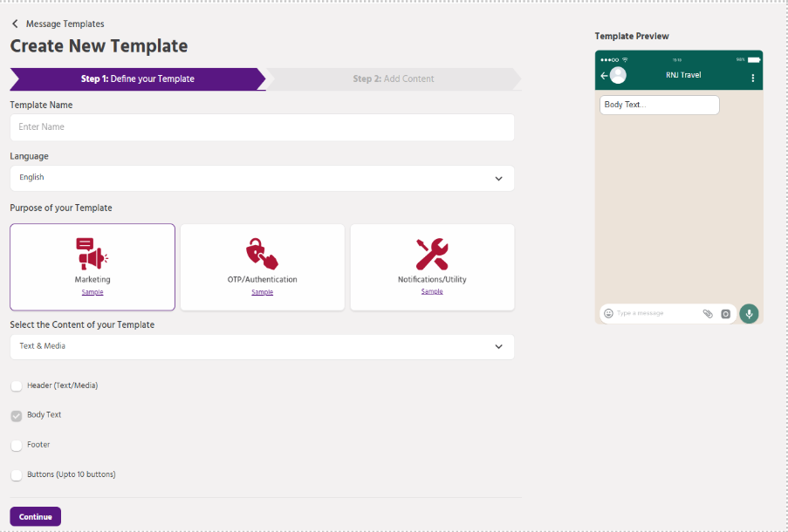Click the Template Name input field
Viewport: 788px width, 532px height.
click(262, 127)
